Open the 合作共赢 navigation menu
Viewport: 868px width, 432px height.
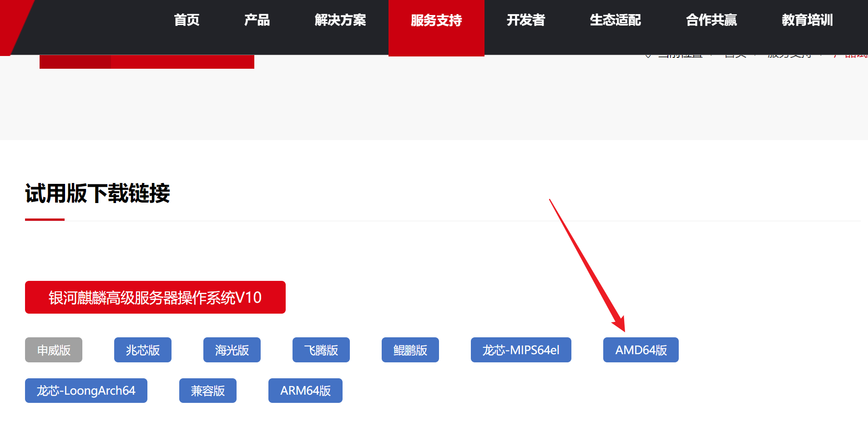(x=712, y=20)
